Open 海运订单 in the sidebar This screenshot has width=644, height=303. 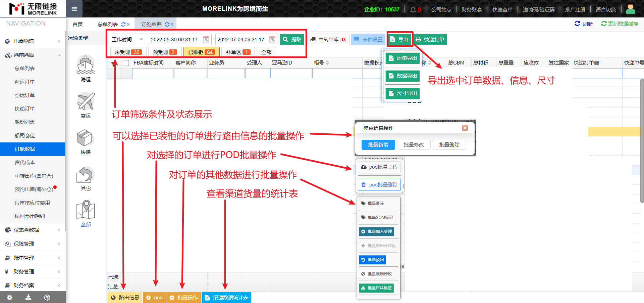(x=25, y=82)
